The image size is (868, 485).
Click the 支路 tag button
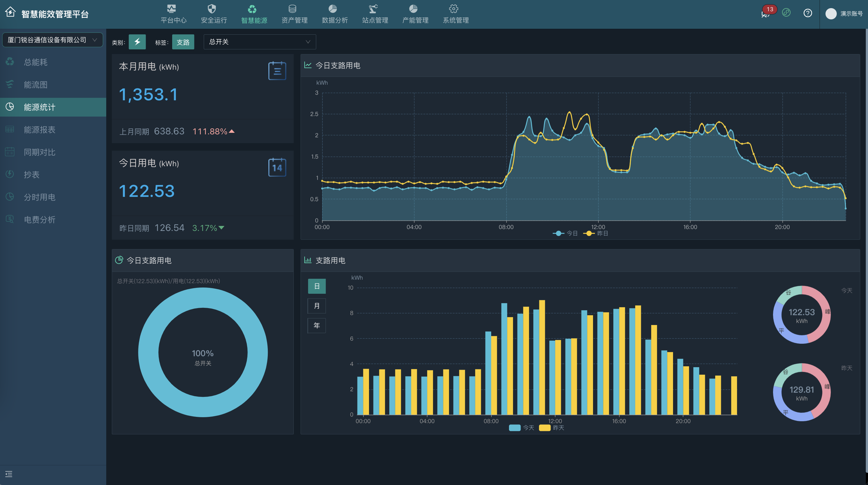(x=183, y=42)
